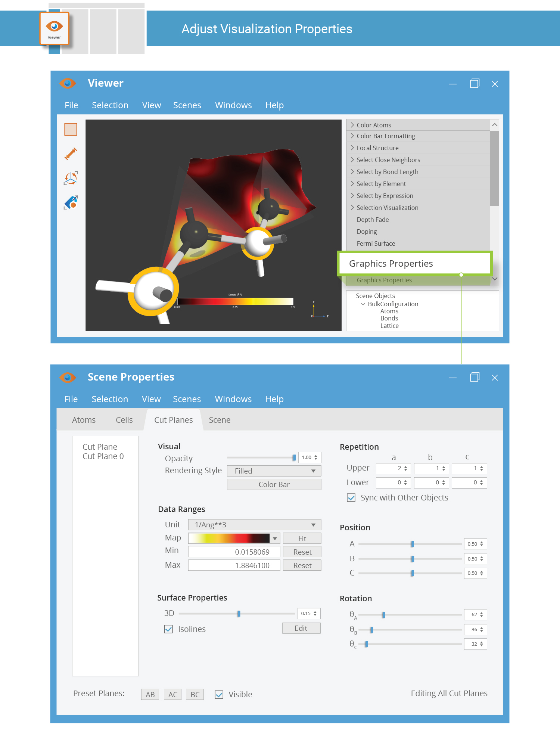Switch to the Atoms tab
This screenshot has width=560, height=732.
click(84, 420)
